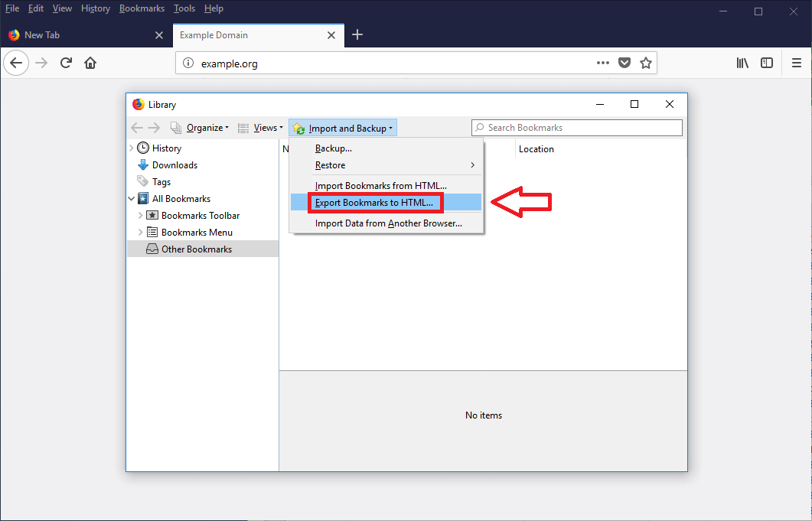Minimize the Library window

[x=600, y=104]
